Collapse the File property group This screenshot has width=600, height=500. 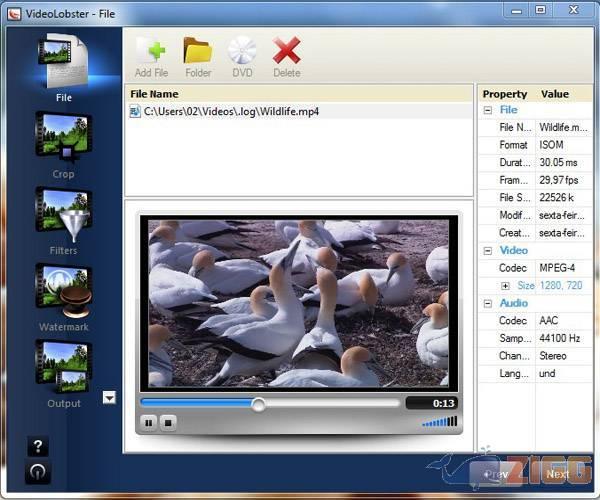[488, 111]
